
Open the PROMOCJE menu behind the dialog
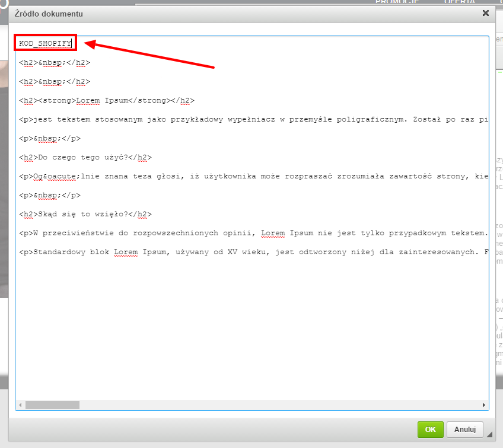tap(397, 2)
